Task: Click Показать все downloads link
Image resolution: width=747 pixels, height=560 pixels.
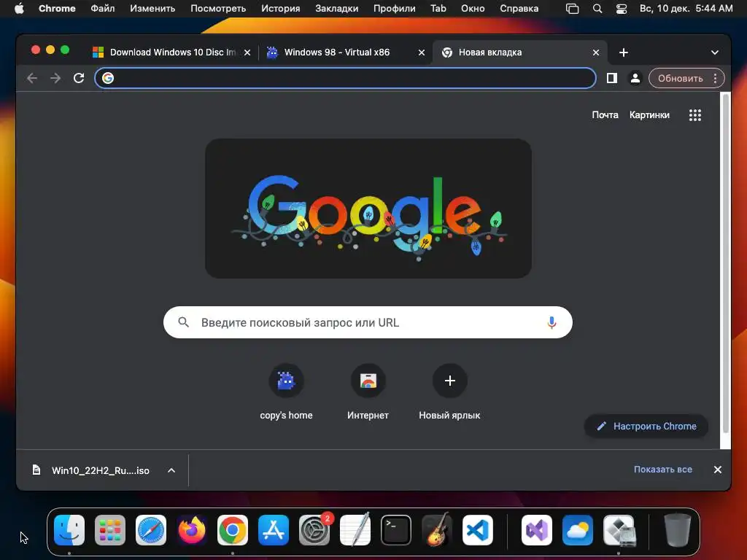Action: coord(662,470)
